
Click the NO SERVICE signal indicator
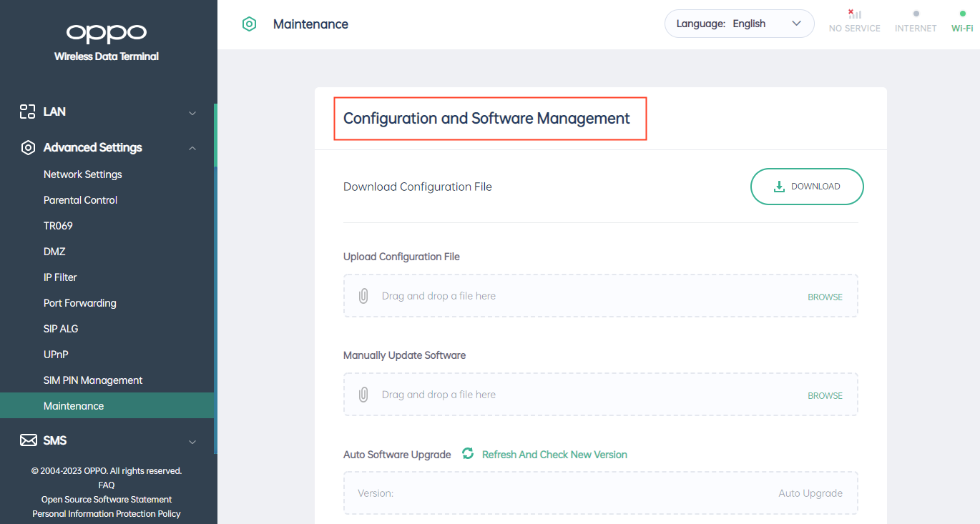[854, 20]
